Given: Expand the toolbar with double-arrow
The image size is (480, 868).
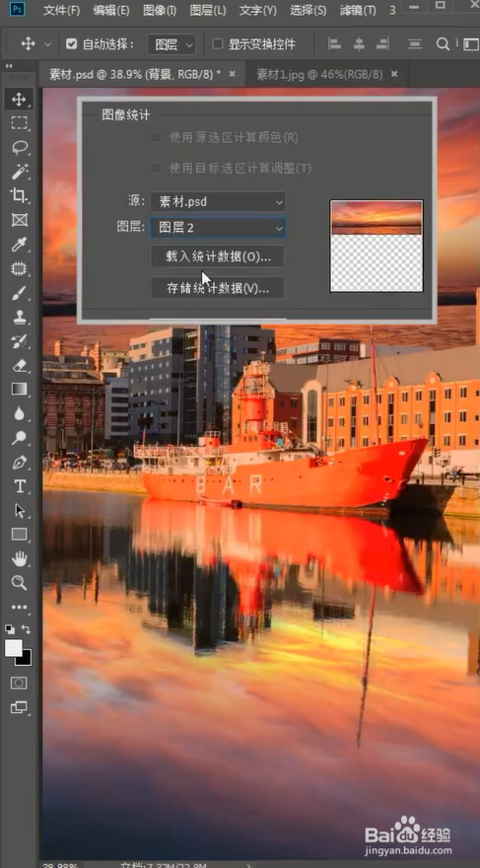Looking at the screenshot, I should tap(9, 66).
